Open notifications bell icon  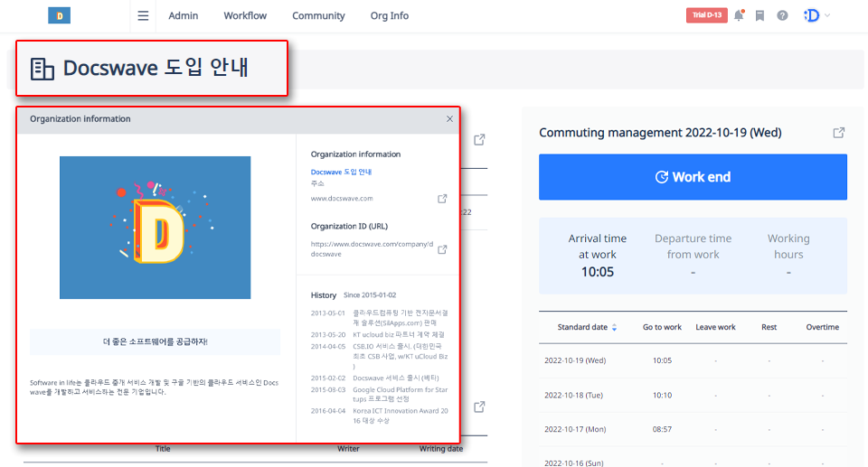(739, 15)
